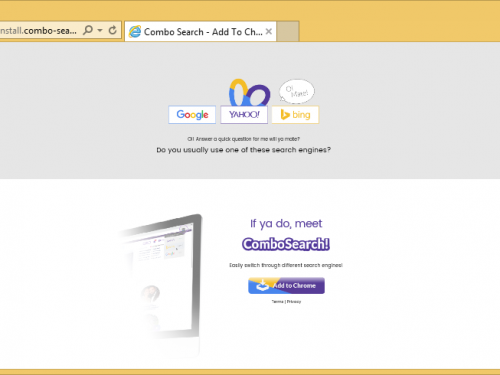Click 'Do you usually use one of these search engines?'

(244, 150)
